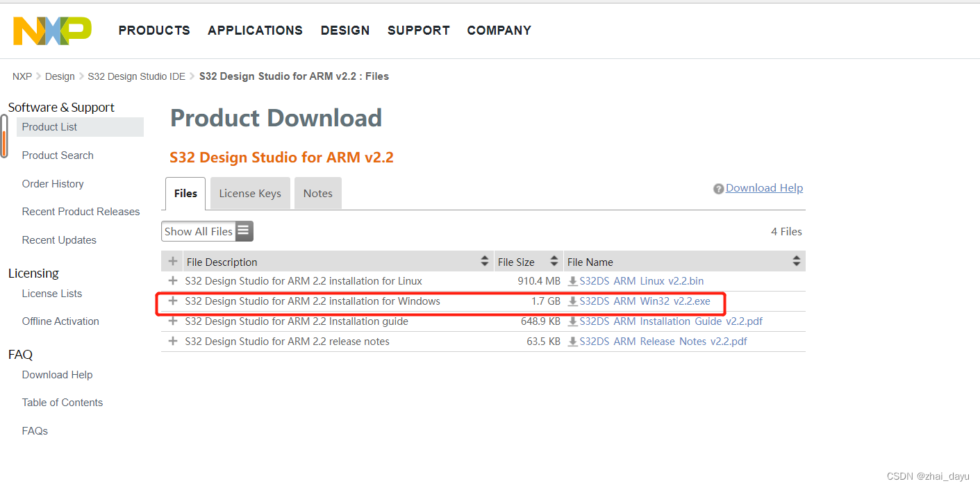Viewport: 980px width, 488px height.
Task: Expand the release notes row plus sign
Action: tap(173, 341)
